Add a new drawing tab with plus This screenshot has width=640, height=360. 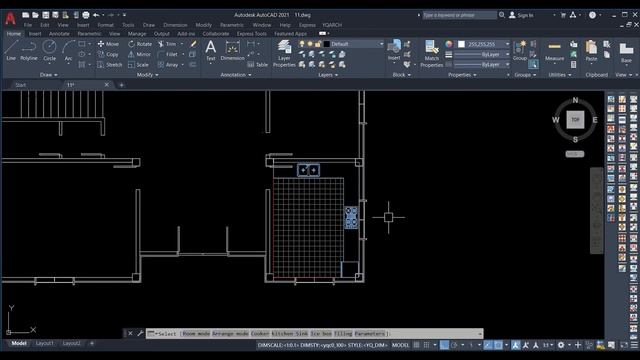click(x=121, y=85)
